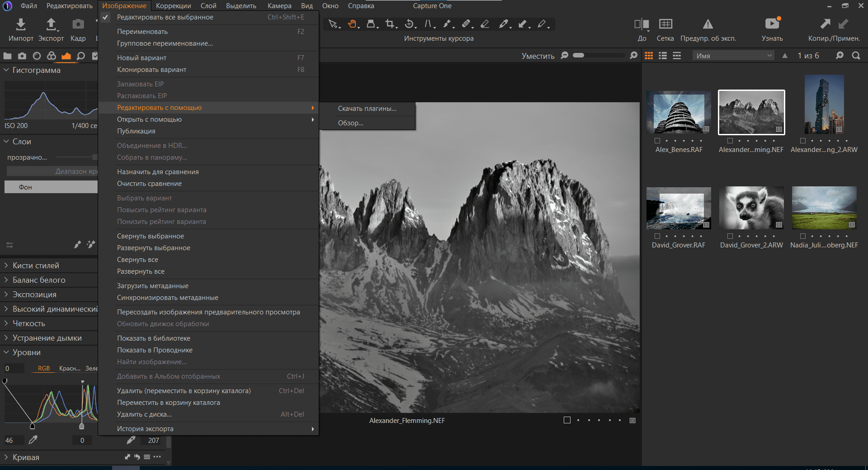Pick shadow point with left eyedropper
The width and height of the screenshot is (868, 470).
33,440
